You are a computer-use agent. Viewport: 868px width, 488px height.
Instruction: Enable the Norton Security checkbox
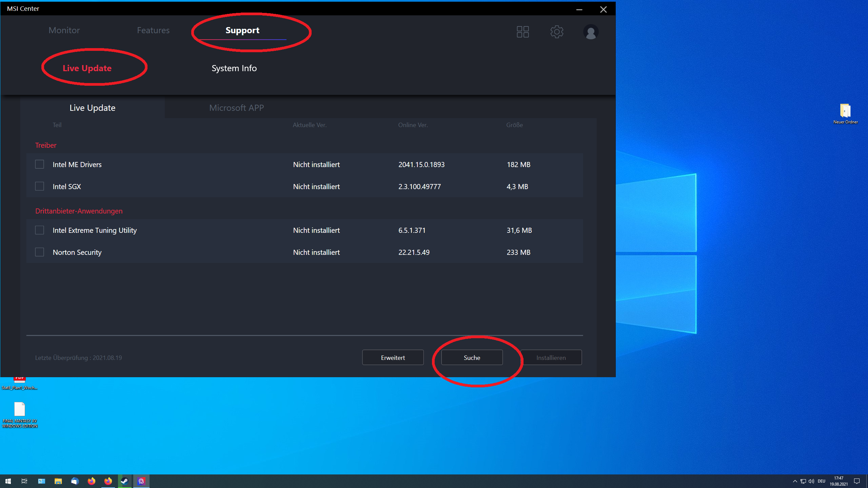(x=40, y=252)
